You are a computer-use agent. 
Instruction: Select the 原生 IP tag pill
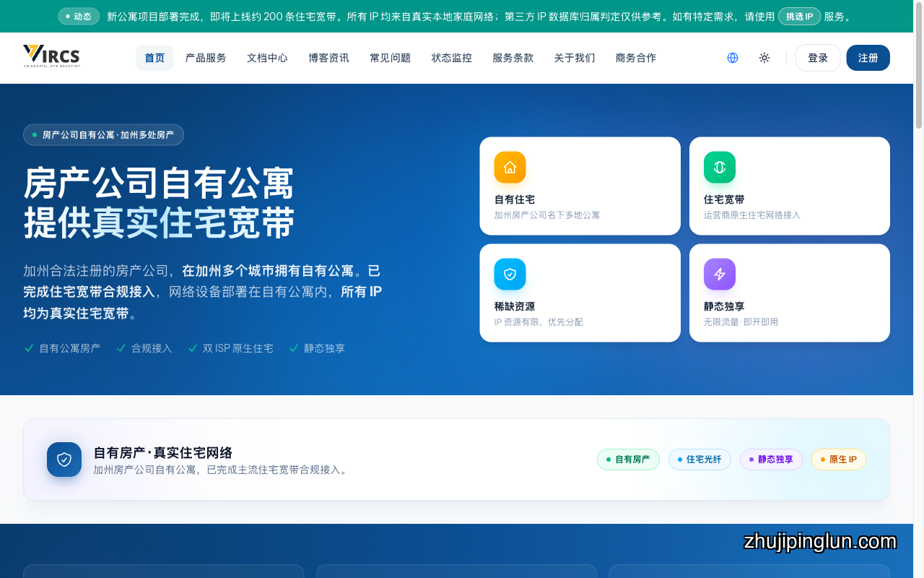[838, 460]
